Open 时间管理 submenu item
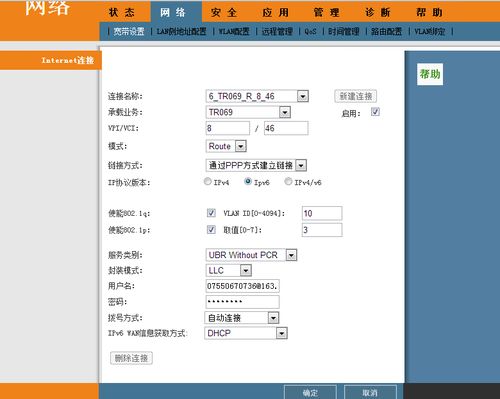500x399 pixels. tap(344, 32)
